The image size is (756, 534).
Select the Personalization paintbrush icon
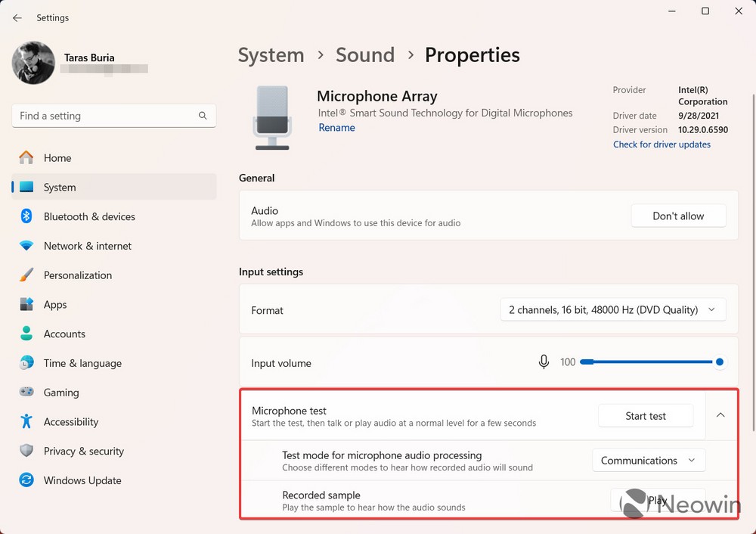(x=26, y=275)
